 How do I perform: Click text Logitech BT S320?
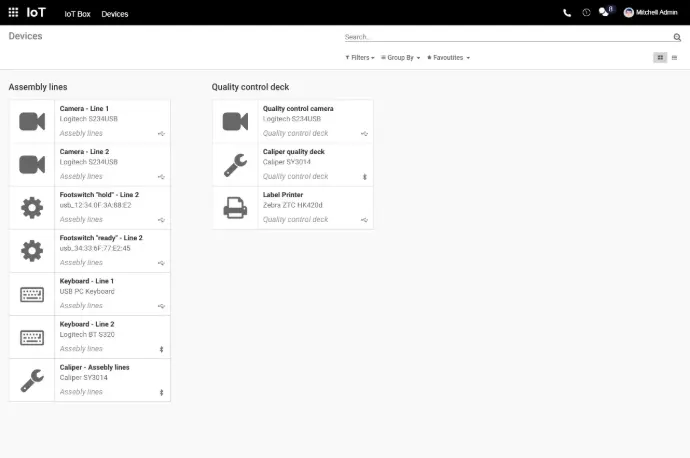[87, 335]
